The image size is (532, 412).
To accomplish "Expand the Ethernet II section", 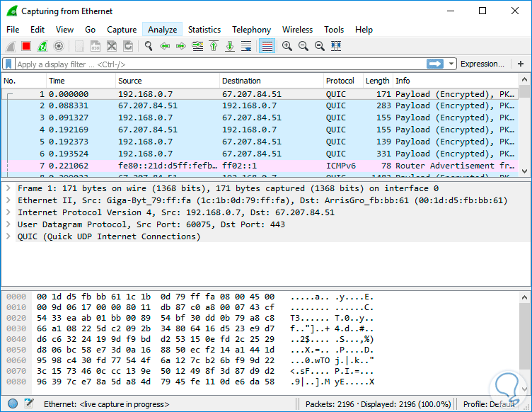I will pyautogui.click(x=8, y=200).
